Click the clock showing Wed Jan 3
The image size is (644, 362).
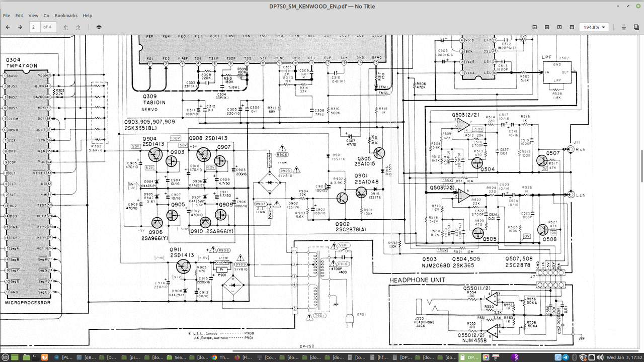coord(623,357)
